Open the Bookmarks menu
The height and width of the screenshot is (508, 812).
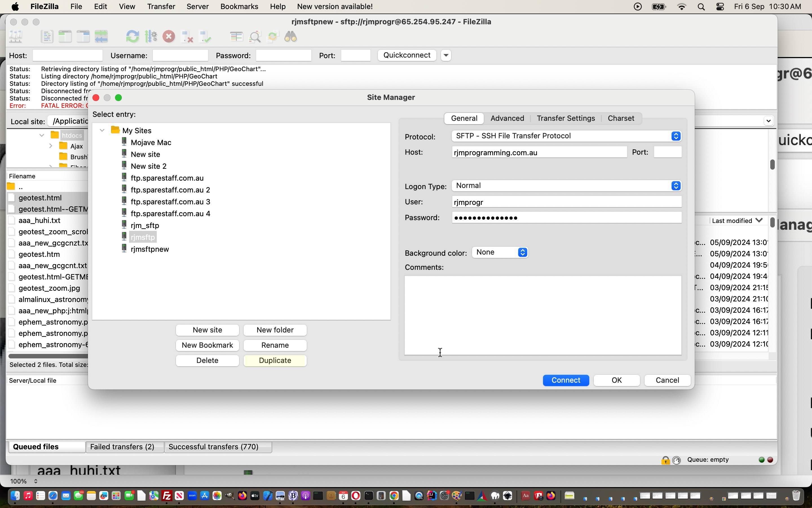pyautogui.click(x=239, y=7)
